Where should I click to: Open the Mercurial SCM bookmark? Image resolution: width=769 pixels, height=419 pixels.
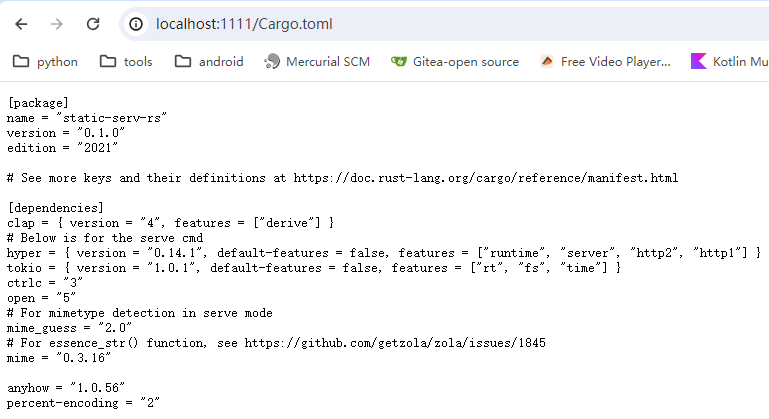[x=317, y=62]
